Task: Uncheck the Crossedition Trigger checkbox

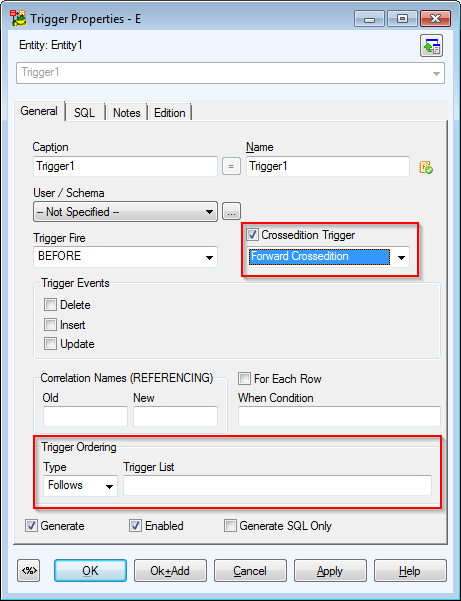Action: pyautogui.click(x=253, y=235)
